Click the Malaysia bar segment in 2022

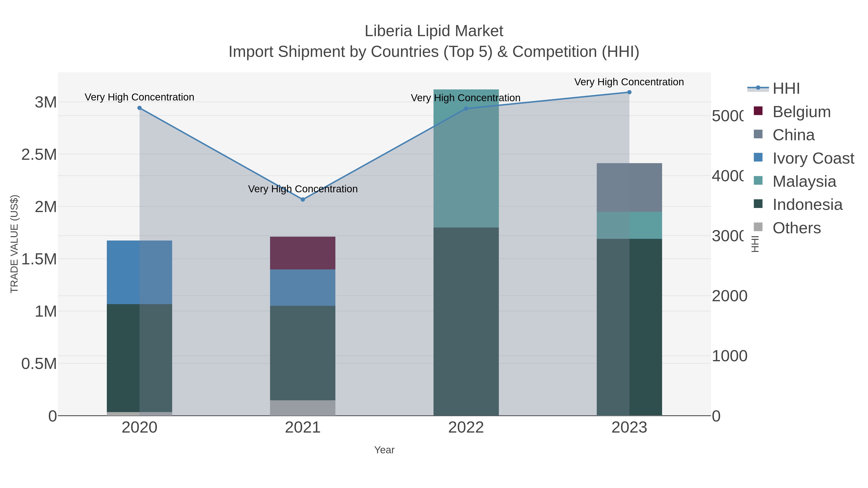point(466,159)
